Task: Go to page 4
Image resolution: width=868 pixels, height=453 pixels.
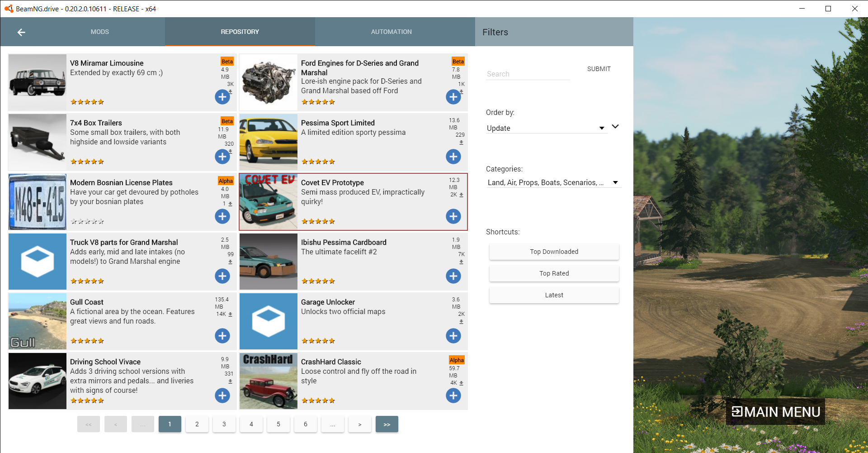Action: (251, 424)
